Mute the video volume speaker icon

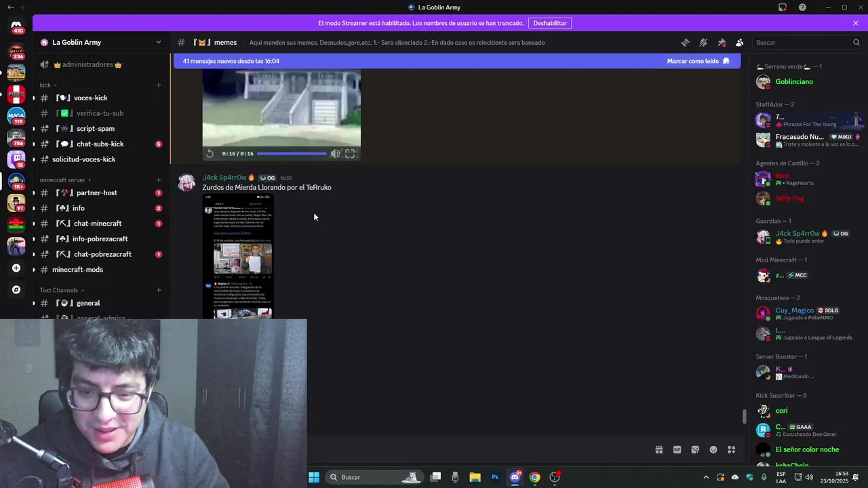coord(335,154)
